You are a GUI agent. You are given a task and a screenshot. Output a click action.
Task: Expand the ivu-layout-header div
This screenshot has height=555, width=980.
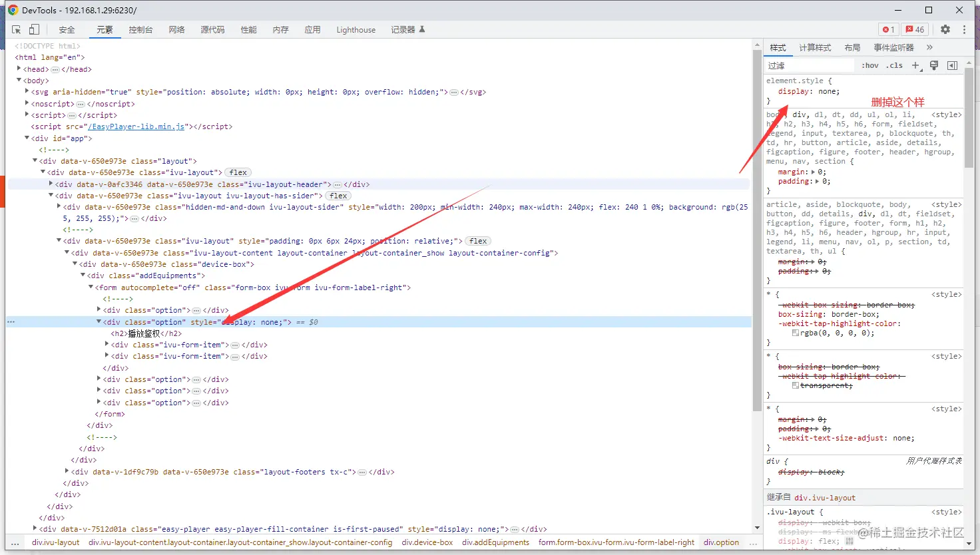[x=51, y=184]
